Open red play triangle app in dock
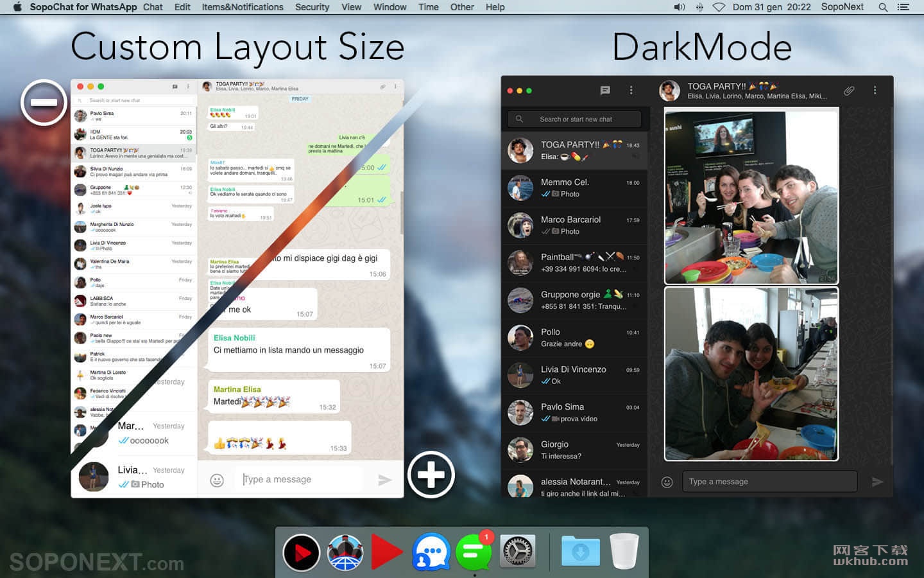Viewport: 924px width, 578px height. [x=387, y=552]
